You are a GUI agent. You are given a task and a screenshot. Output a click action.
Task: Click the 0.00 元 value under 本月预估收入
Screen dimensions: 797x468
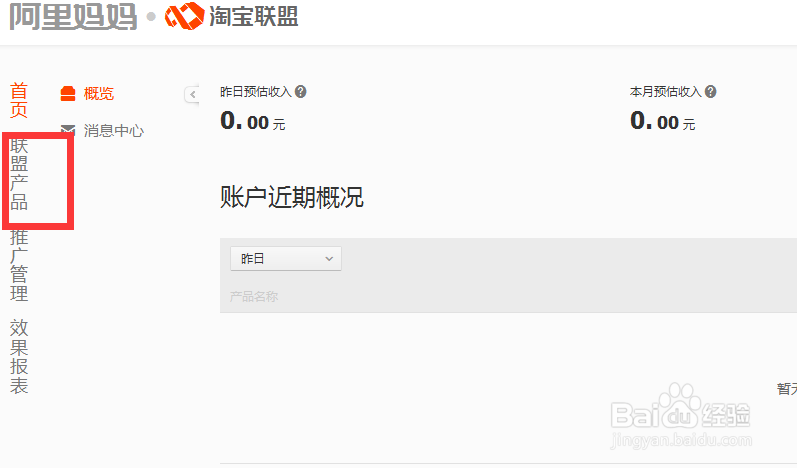pyautogui.click(x=662, y=121)
